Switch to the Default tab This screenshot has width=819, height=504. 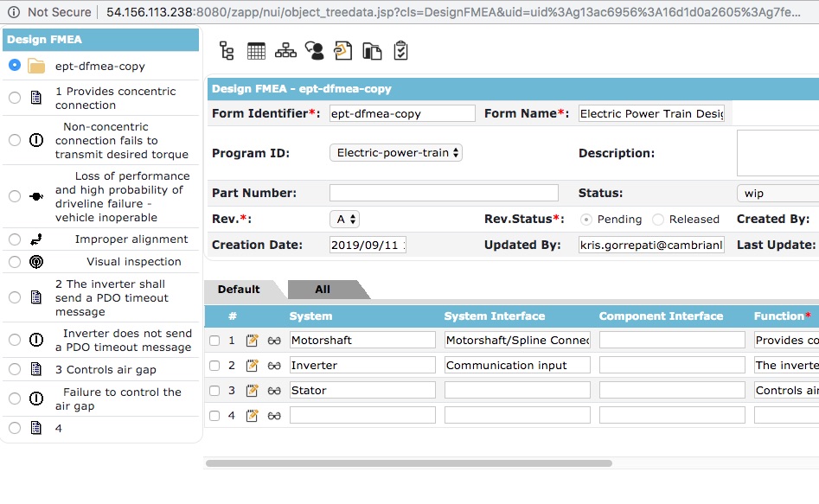click(239, 290)
